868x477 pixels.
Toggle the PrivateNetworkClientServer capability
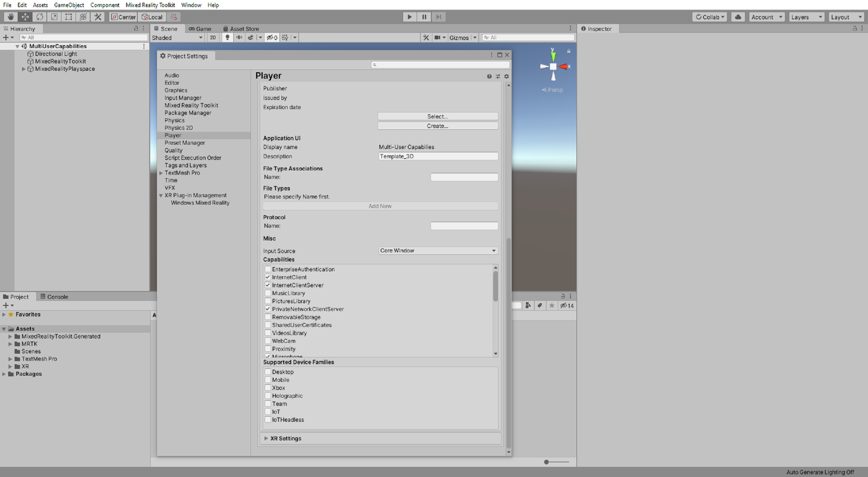click(x=268, y=309)
